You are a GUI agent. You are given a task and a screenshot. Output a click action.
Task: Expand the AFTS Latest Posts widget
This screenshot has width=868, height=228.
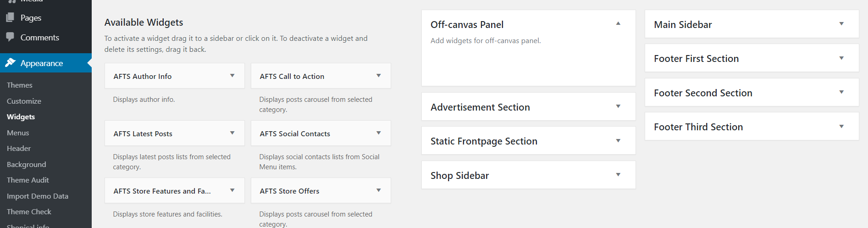[232, 133]
